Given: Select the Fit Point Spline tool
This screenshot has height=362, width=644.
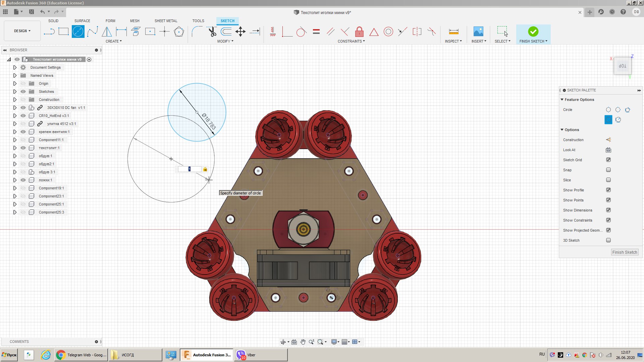Looking at the screenshot, I should pyautogui.click(x=92, y=32).
